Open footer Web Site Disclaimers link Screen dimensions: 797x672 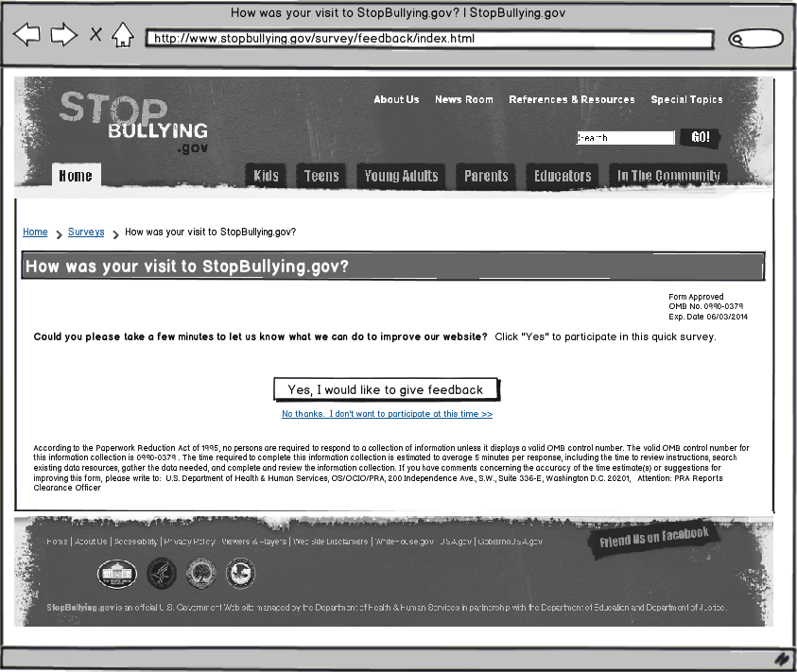pyautogui.click(x=330, y=542)
